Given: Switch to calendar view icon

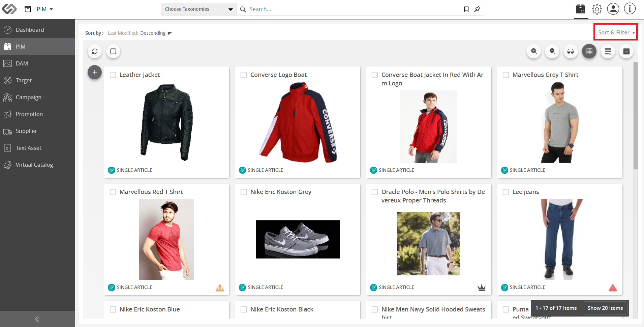Looking at the screenshot, I should [626, 51].
